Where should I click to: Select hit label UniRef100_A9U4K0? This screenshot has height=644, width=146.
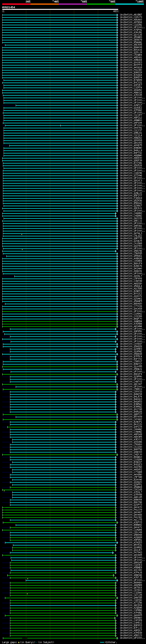(x=131, y=20)
